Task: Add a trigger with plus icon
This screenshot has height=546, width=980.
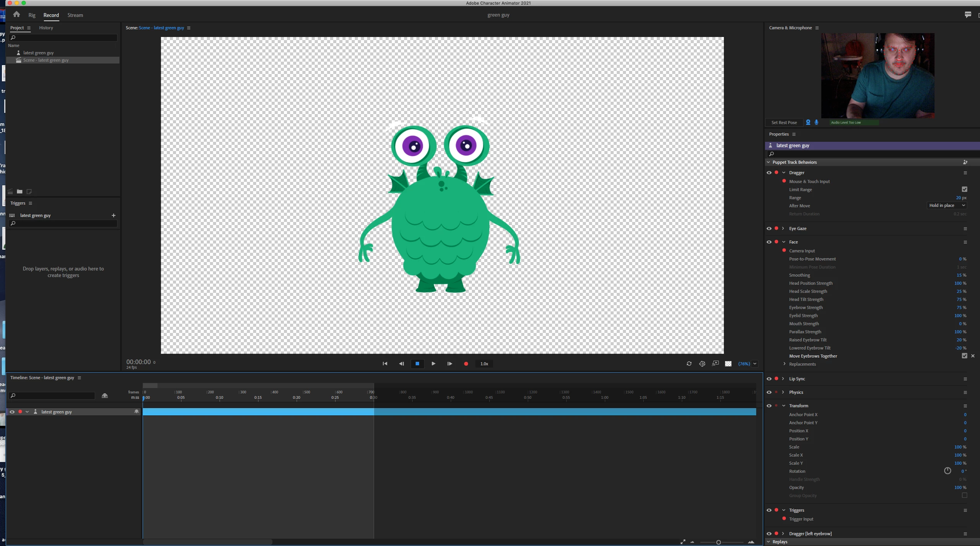Action: point(113,215)
